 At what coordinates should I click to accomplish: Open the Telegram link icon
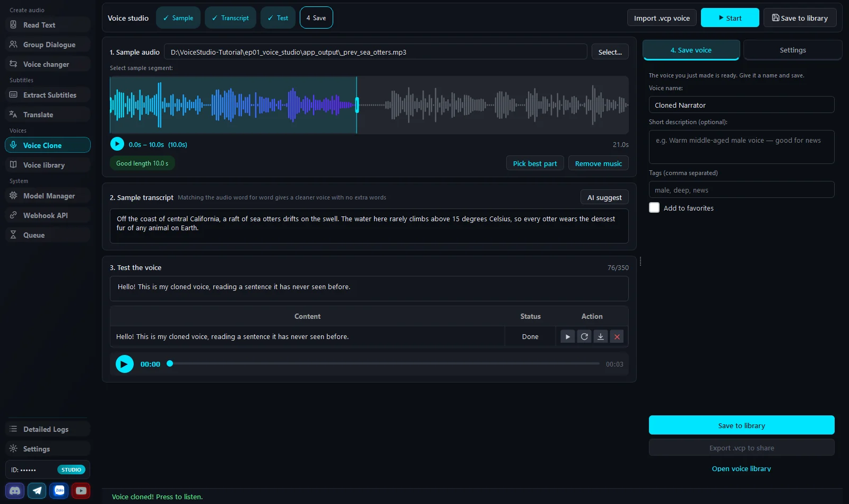click(37, 491)
